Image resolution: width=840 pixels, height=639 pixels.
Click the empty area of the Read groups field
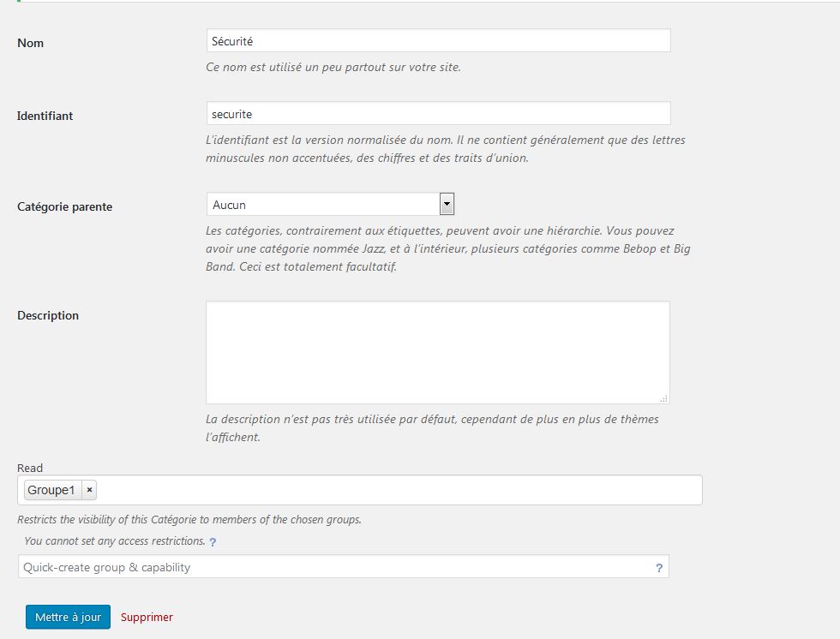[x=394, y=490]
